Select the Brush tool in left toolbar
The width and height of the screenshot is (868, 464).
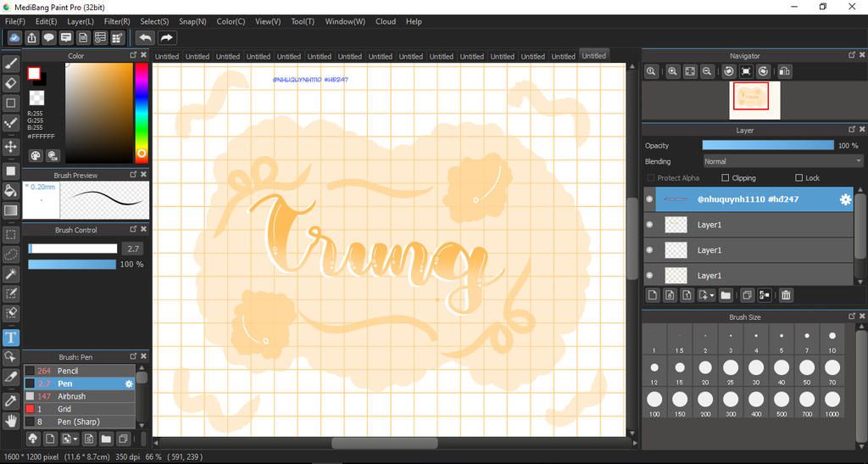click(x=10, y=64)
